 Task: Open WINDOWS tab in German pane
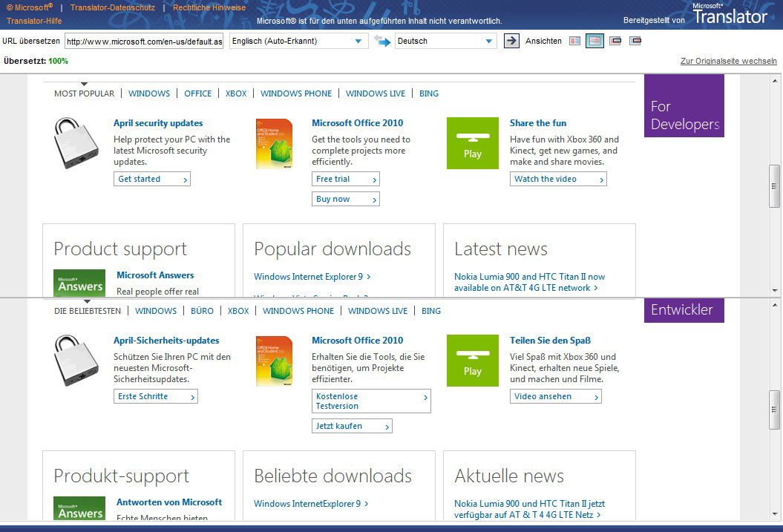[156, 311]
